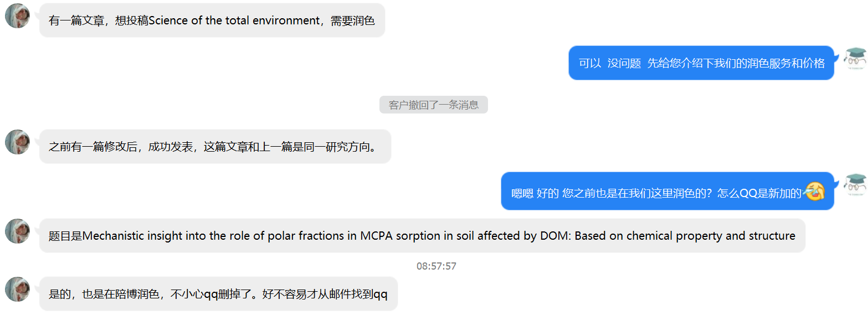The image size is (868, 315).
Task: Select the last message about 不小心qq删掉了
Action: 218,294
